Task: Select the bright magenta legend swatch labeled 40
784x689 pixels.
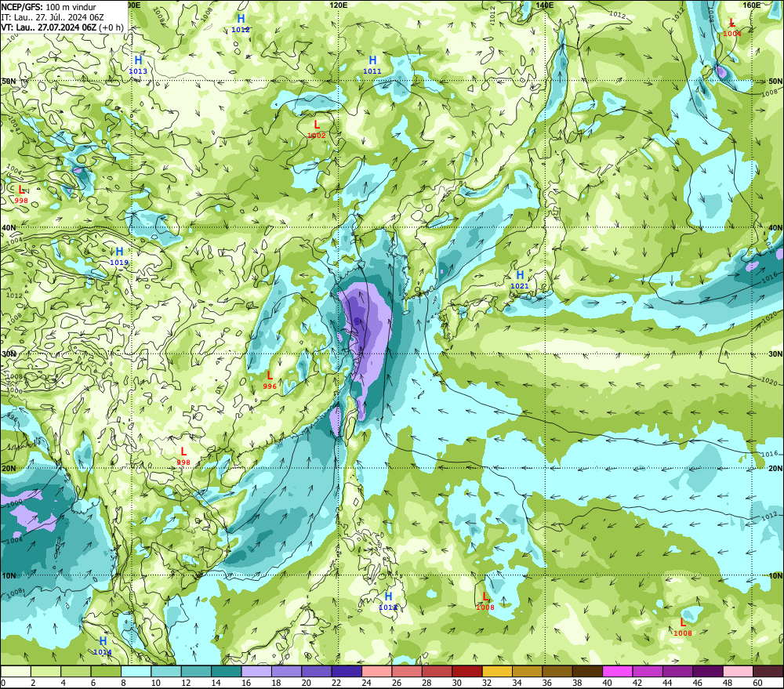Action: 618,671
